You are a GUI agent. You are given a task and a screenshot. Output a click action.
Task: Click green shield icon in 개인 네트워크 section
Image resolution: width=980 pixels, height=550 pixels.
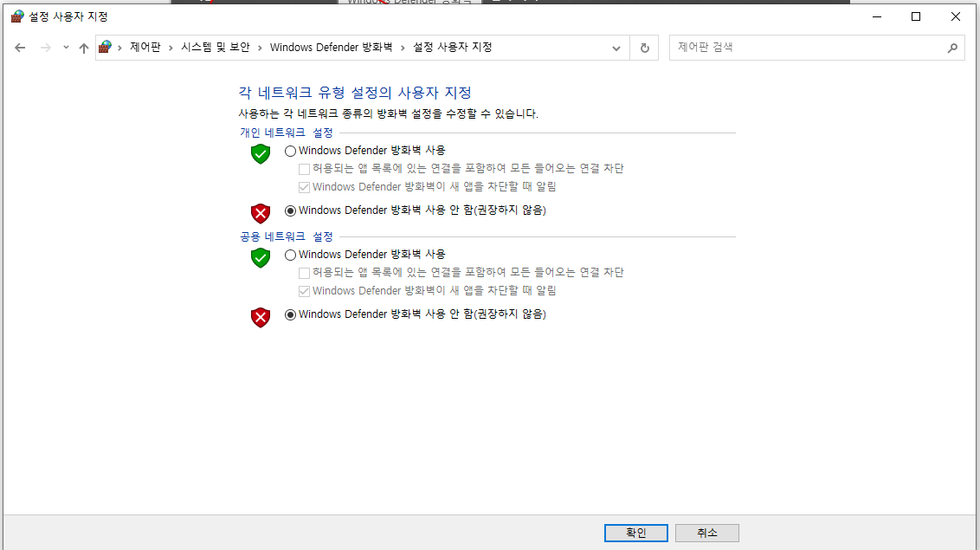[260, 154]
